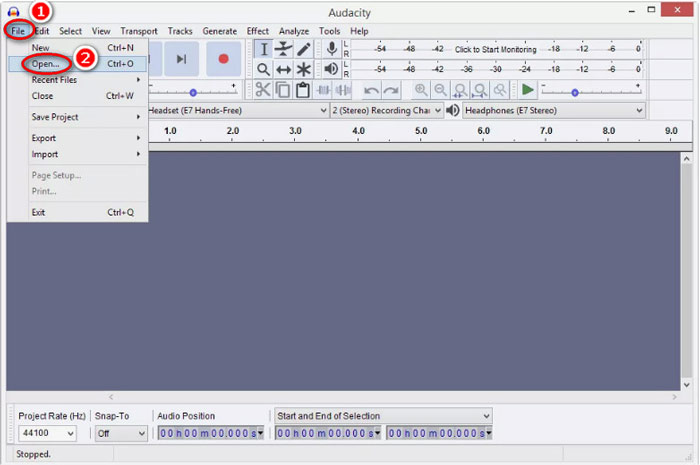Open the Effect menu
Viewport: 700px width, 465px height.
coord(258,31)
